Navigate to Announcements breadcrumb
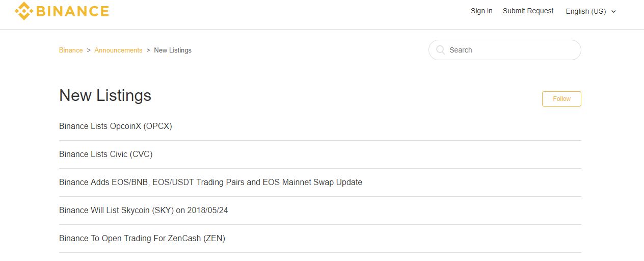This screenshot has width=644, height=261. [118, 50]
